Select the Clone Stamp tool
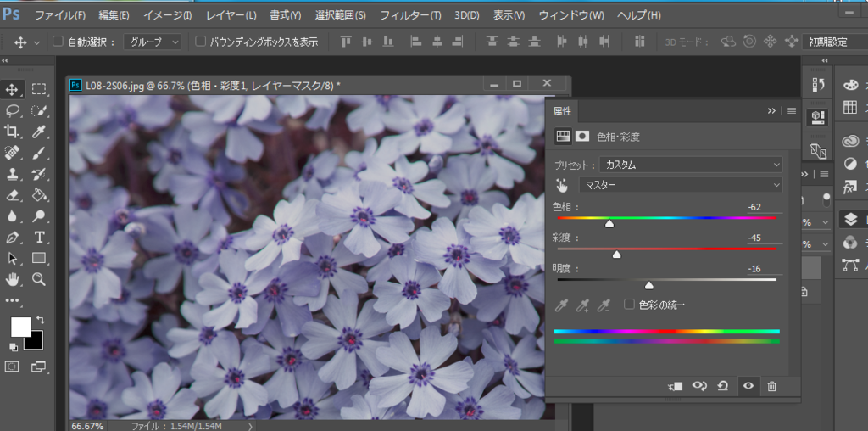 [12, 175]
